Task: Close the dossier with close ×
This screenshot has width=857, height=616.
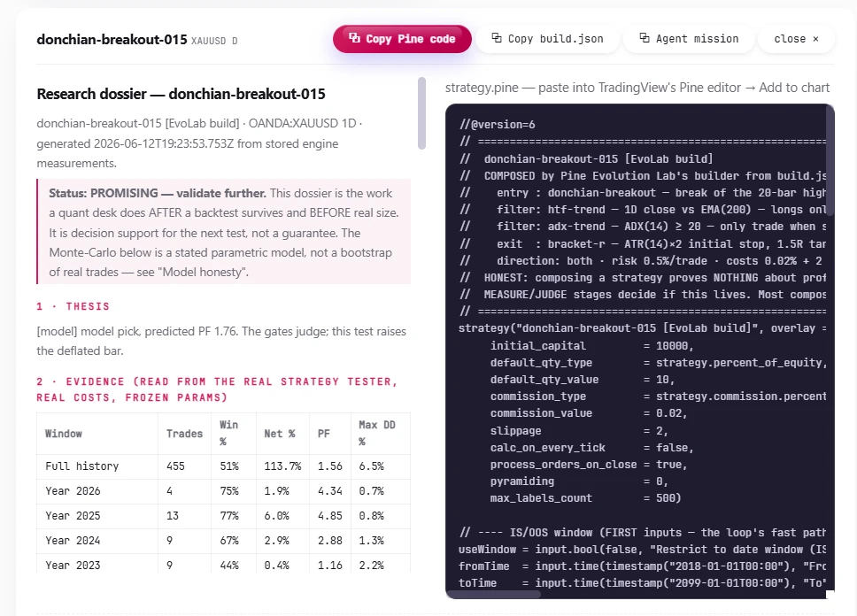Action: pos(796,39)
